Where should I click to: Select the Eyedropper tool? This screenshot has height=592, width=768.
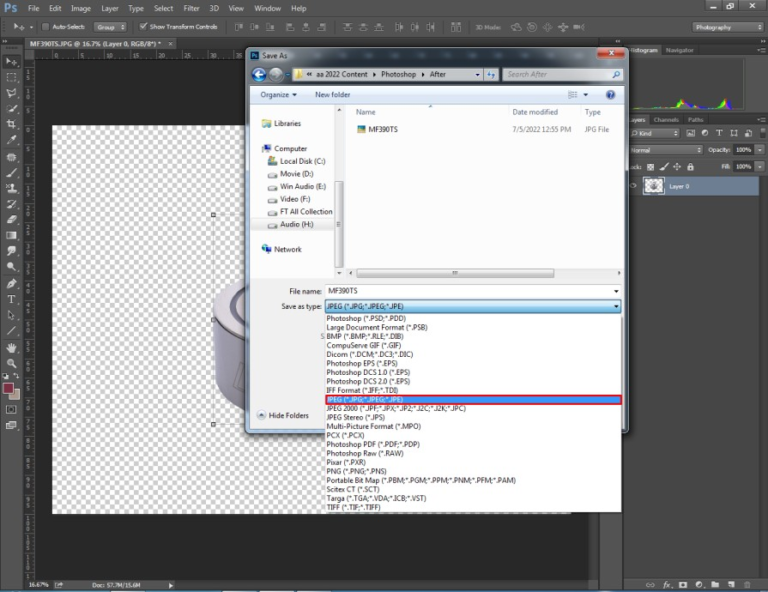pos(11,140)
